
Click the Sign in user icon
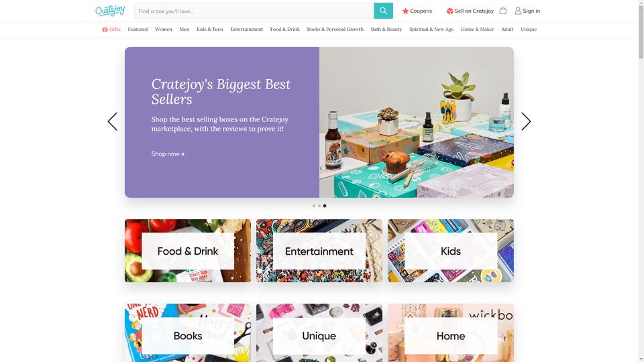[x=518, y=11]
